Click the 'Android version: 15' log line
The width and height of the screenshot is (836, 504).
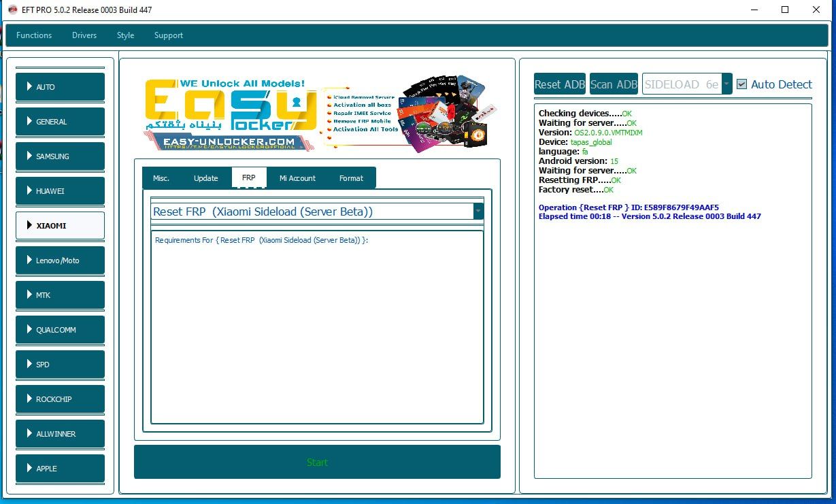coord(578,161)
